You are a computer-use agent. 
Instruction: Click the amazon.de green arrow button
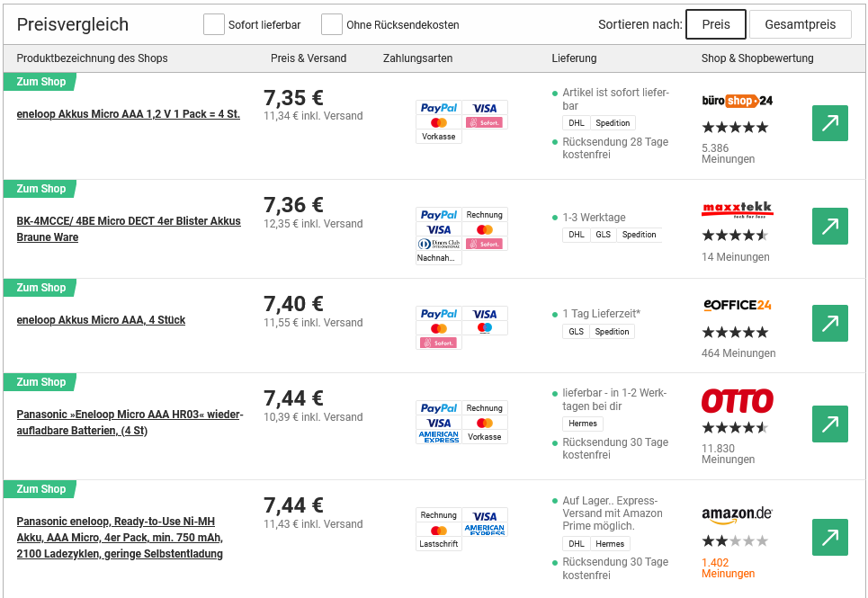click(x=829, y=537)
